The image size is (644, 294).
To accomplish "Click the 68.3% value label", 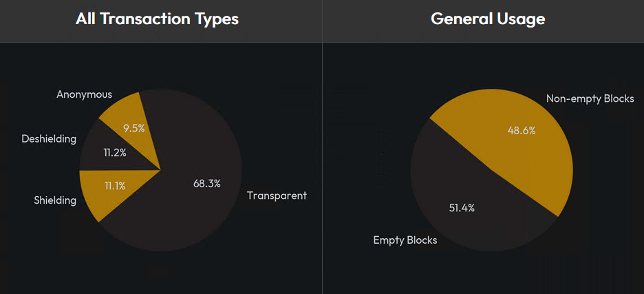I will [x=207, y=183].
